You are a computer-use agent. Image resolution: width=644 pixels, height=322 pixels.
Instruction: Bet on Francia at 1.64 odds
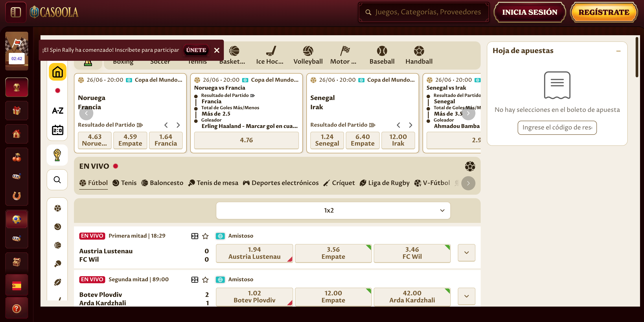point(166,140)
